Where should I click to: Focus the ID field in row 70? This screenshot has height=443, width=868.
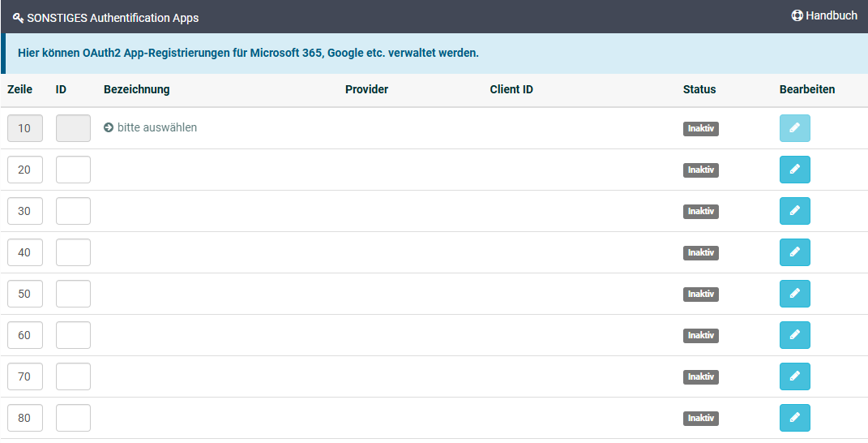73,376
